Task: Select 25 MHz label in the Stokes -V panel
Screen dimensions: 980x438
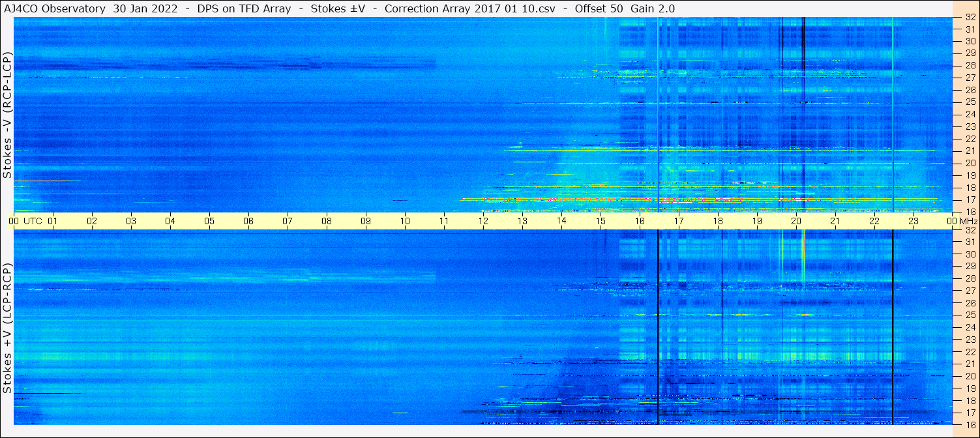Action: point(970,102)
